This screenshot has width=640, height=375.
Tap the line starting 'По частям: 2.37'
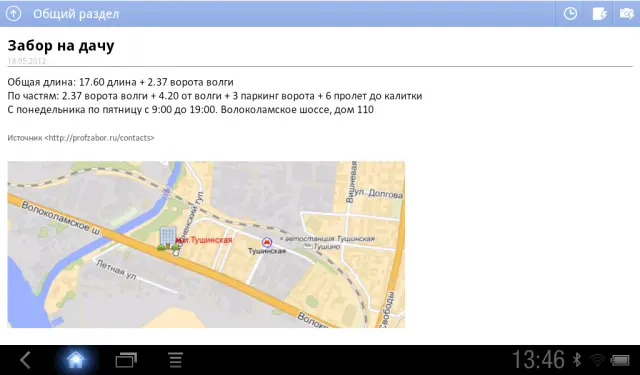215,96
